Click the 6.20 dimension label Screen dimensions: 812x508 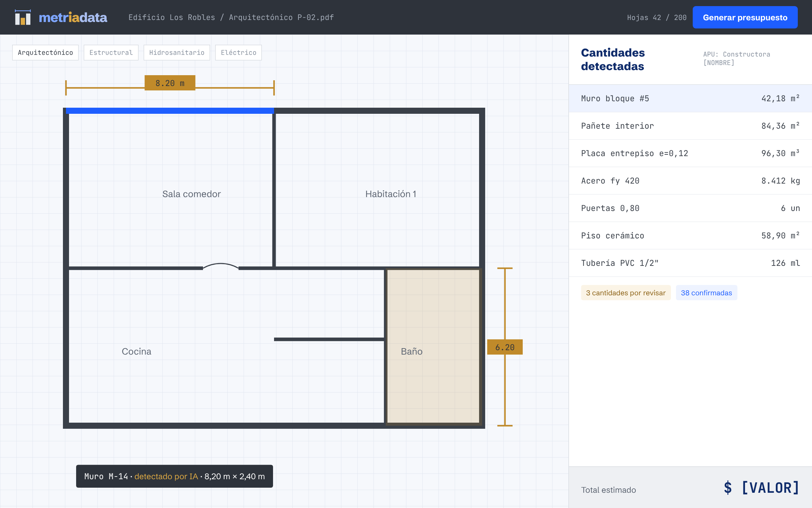pyautogui.click(x=505, y=347)
